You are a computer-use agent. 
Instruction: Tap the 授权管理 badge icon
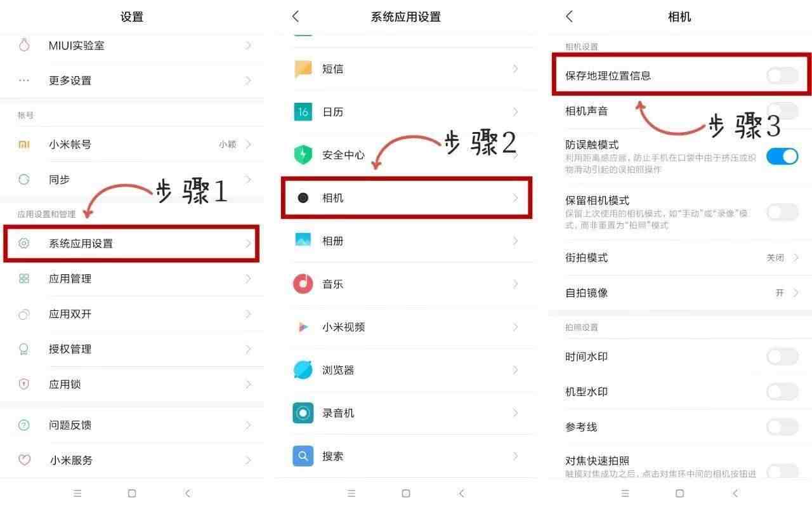point(24,349)
